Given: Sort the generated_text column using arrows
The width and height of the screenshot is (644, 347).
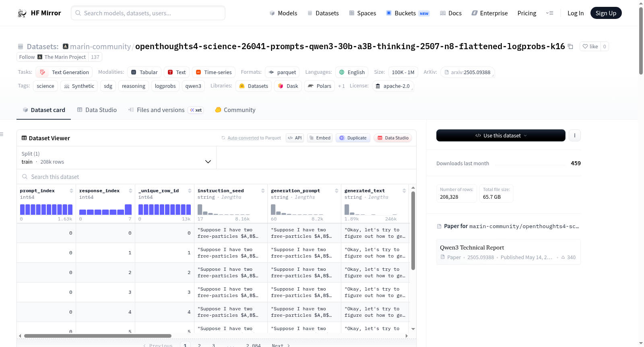Looking at the screenshot, I should pyautogui.click(x=404, y=191).
